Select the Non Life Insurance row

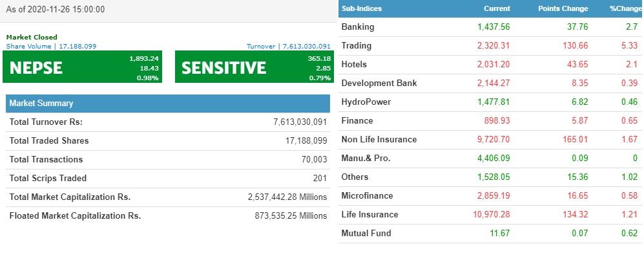[x=491, y=140]
